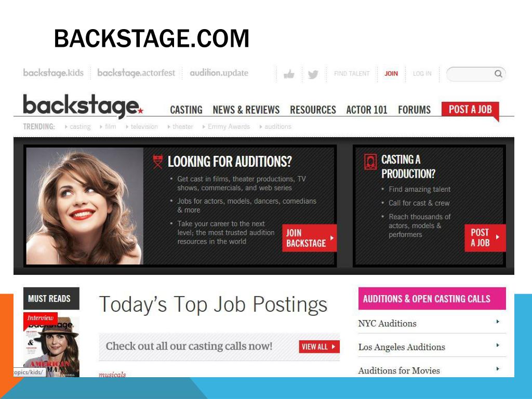532x399 pixels.
Task: Open the Interview magazine cover thumbnail
Action: pyautogui.click(x=51, y=347)
